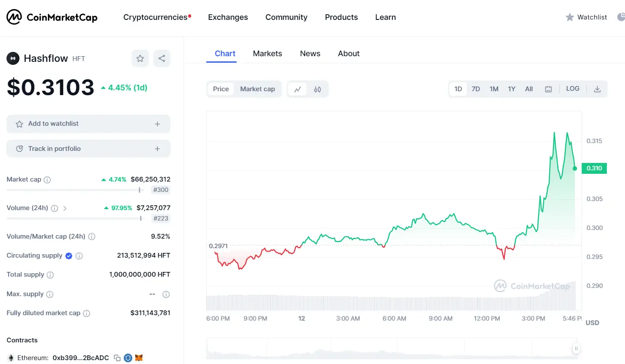625x364 pixels.
Task: Select the Market cap chart toggle
Action: point(258,89)
